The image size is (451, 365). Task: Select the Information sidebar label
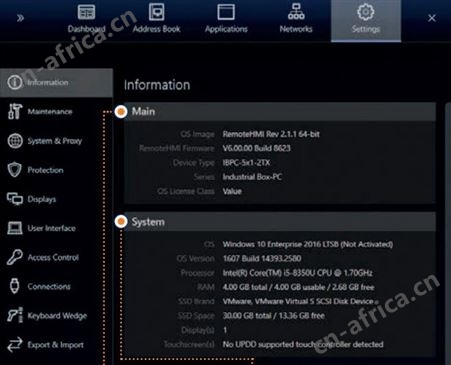[48, 82]
